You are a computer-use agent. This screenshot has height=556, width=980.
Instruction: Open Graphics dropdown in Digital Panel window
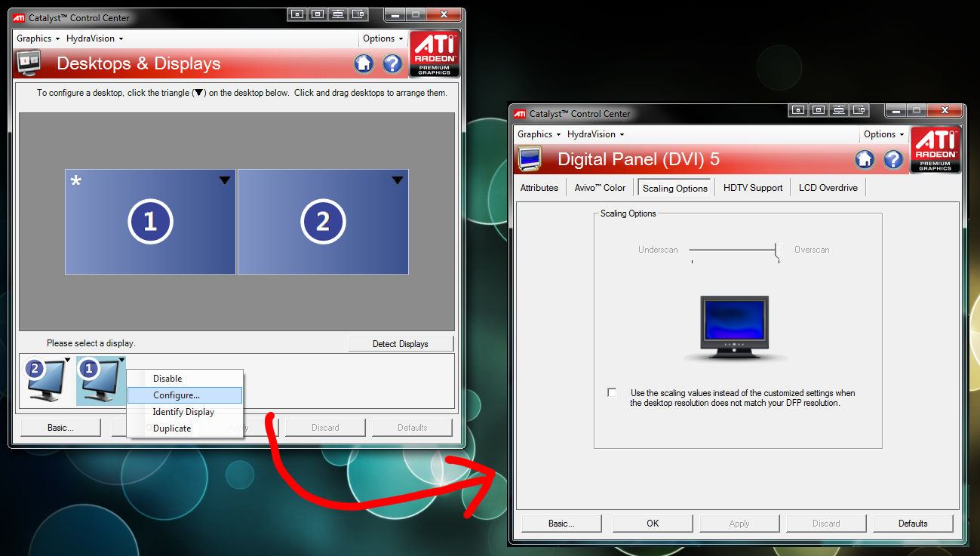tap(539, 134)
